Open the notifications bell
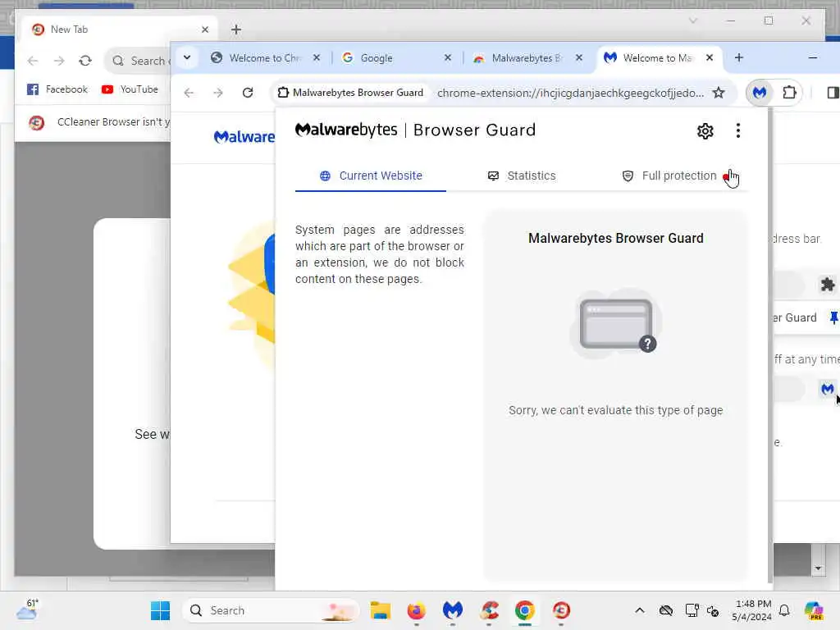The image size is (840, 630). (784, 610)
